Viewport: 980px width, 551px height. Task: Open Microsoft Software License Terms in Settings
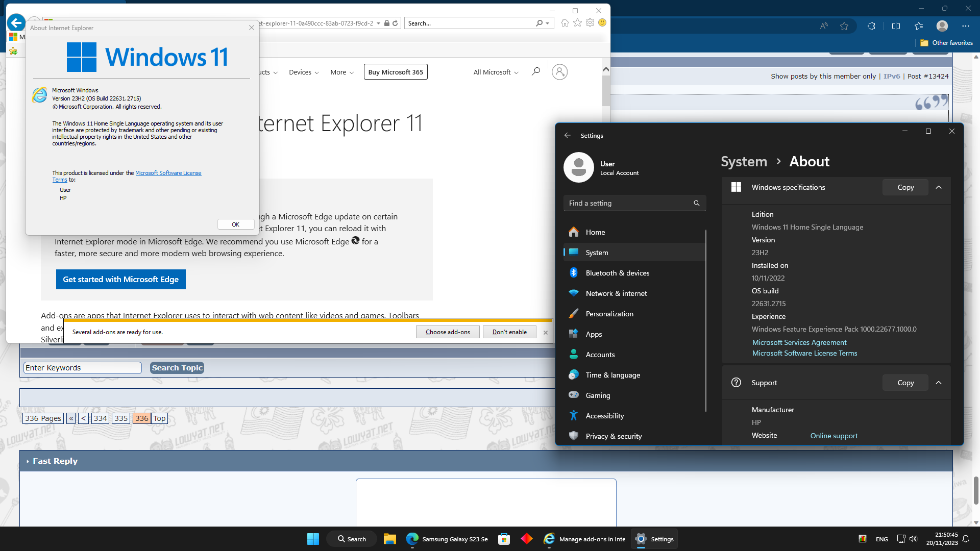804,353
